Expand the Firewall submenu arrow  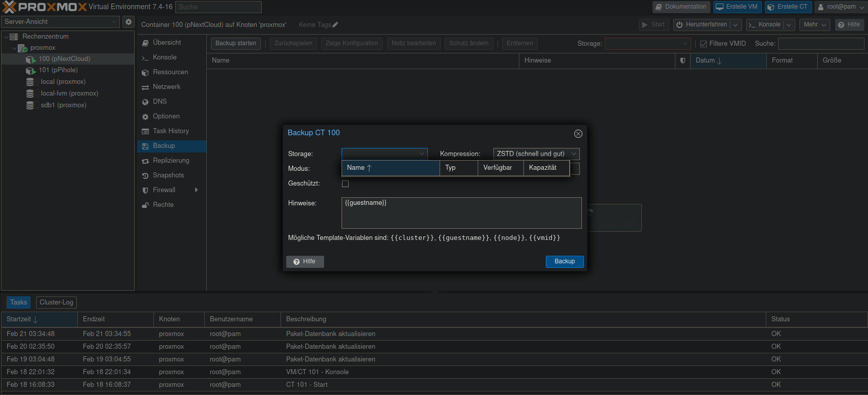196,190
